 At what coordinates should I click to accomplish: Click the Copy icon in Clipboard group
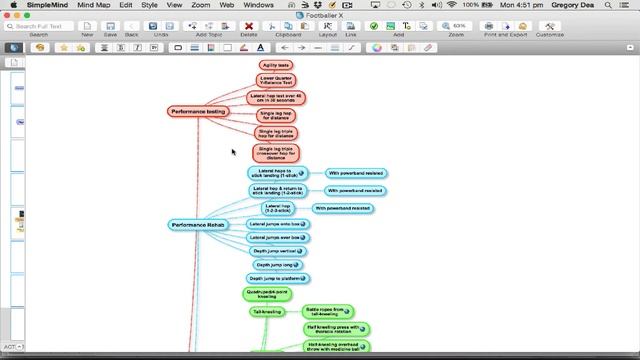click(288, 26)
